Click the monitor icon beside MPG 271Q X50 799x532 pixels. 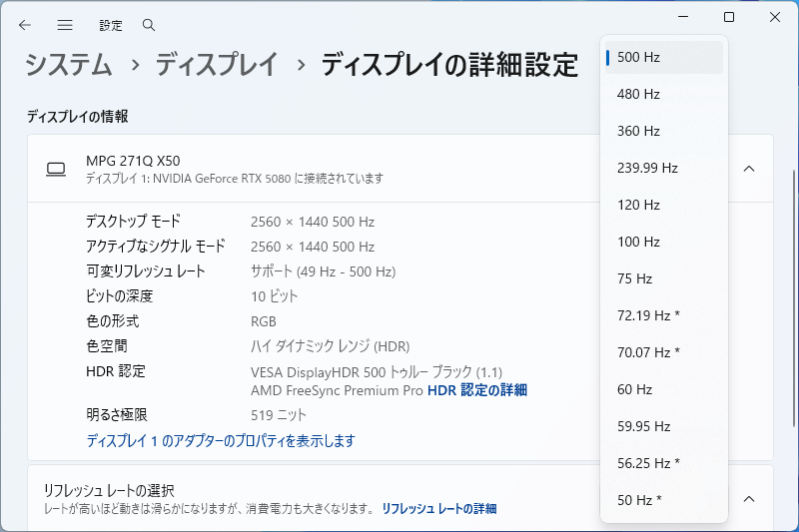(56, 169)
